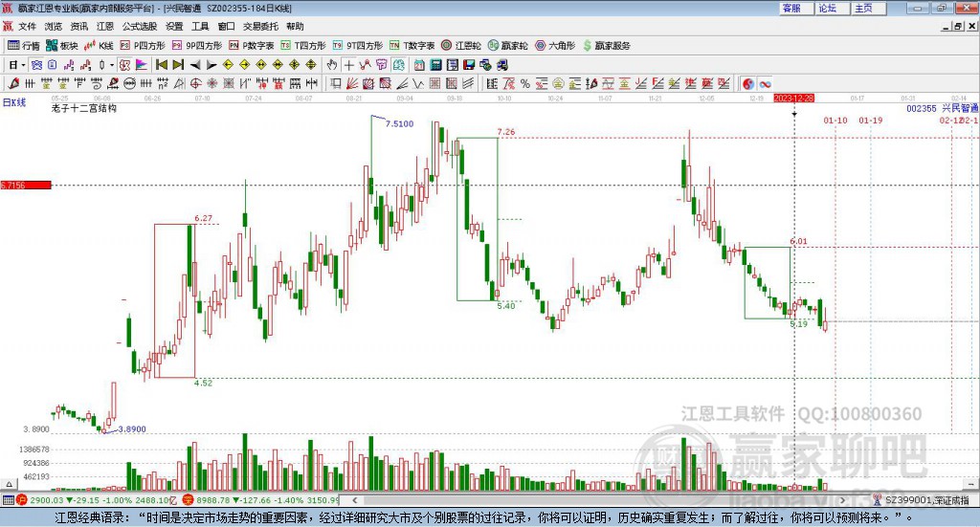Expand the 日 period dropdown
980x527 pixels.
pyautogui.click(x=24, y=65)
